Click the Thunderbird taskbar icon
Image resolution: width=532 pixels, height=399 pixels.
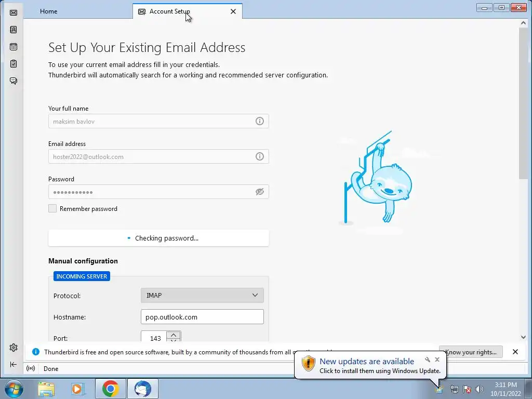[143, 389]
